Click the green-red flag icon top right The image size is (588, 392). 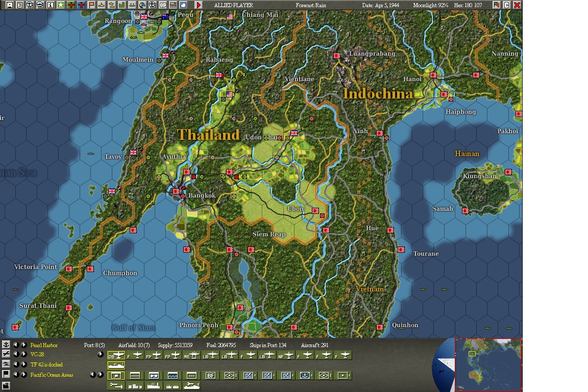pos(497,5)
